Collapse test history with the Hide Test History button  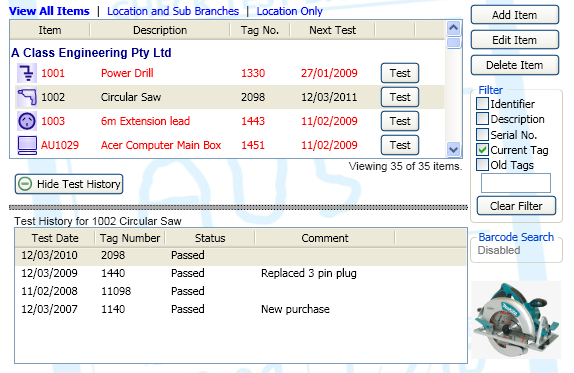click(69, 184)
